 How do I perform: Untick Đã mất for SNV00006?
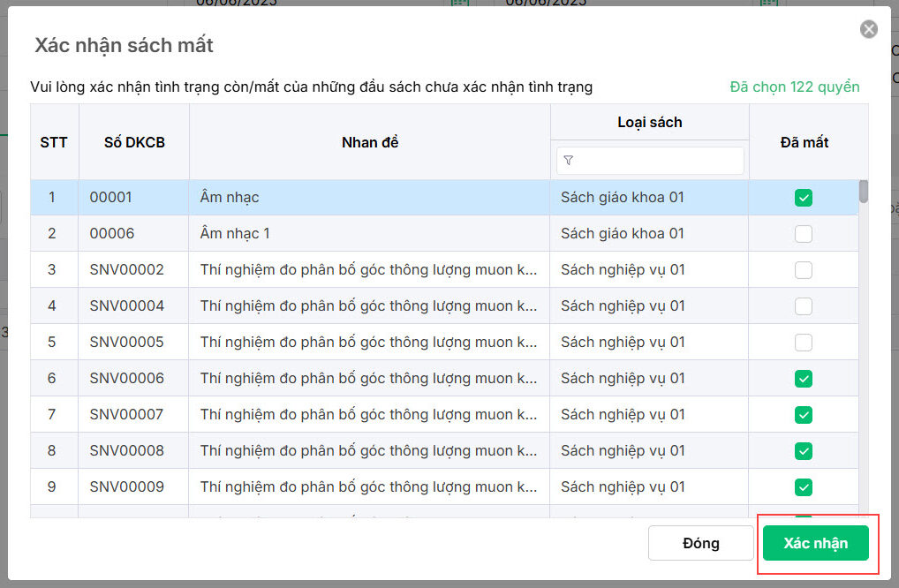tap(803, 379)
